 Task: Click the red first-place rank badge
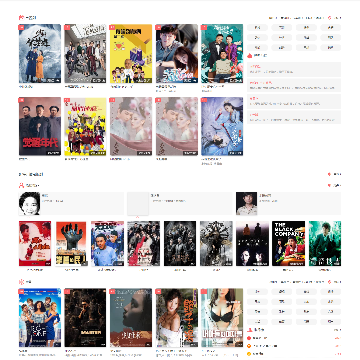click(249, 338)
